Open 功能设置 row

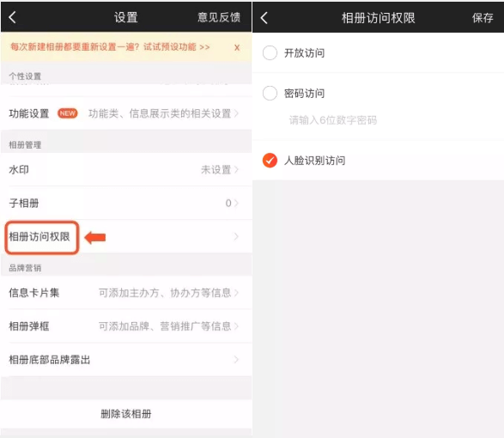(126, 113)
